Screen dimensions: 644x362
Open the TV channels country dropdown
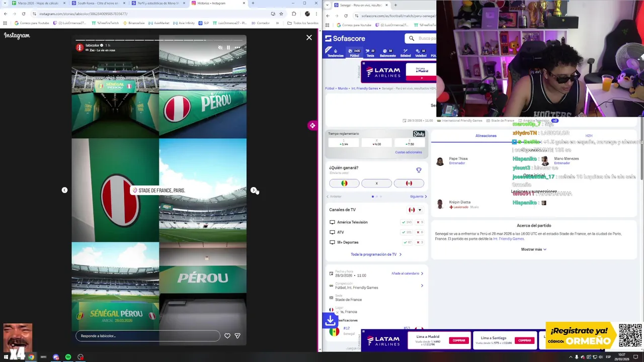tap(415, 210)
